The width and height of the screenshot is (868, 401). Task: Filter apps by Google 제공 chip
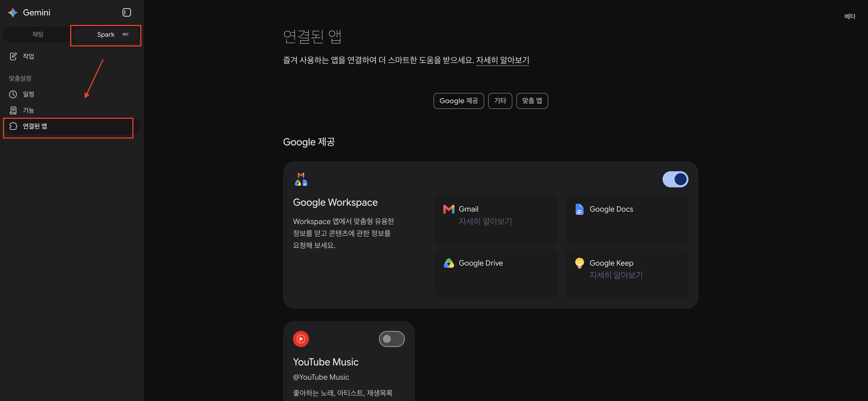point(459,101)
